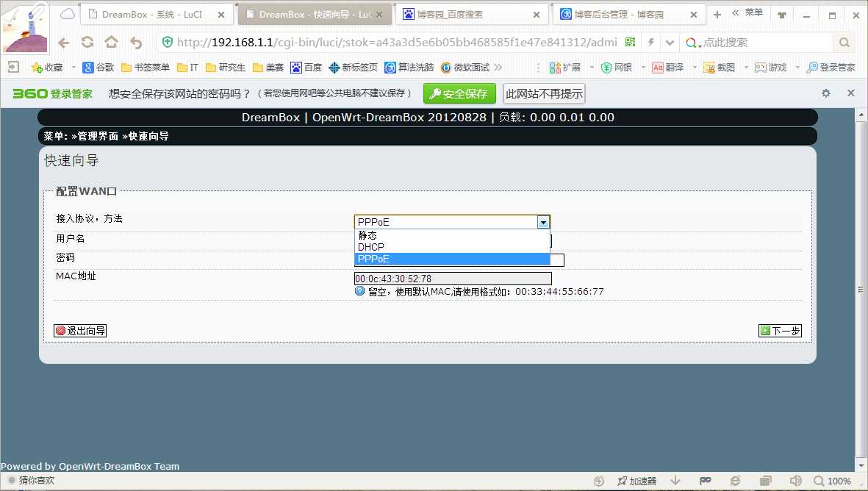
Task: Click the page vertical scrollbar
Action: (861, 289)
